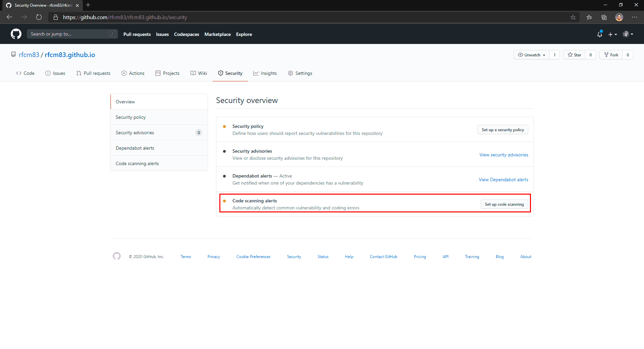Click Set up code scanning button
Image resolution: width=644 pixels, height=349 pixels.
[x=504, y=204]
